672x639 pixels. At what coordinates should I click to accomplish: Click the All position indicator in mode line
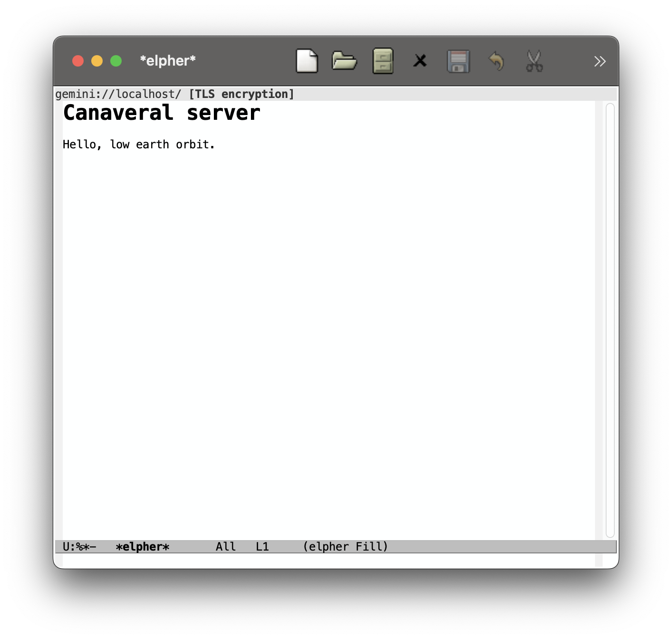coord(226,547)
